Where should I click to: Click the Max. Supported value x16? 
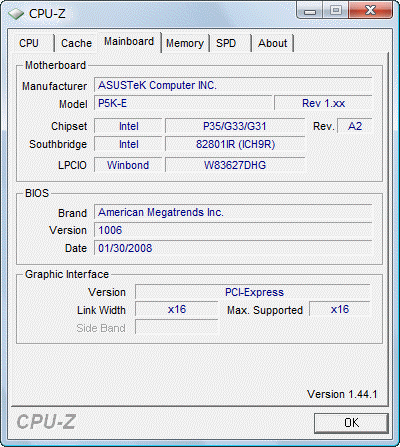(340, 310)
